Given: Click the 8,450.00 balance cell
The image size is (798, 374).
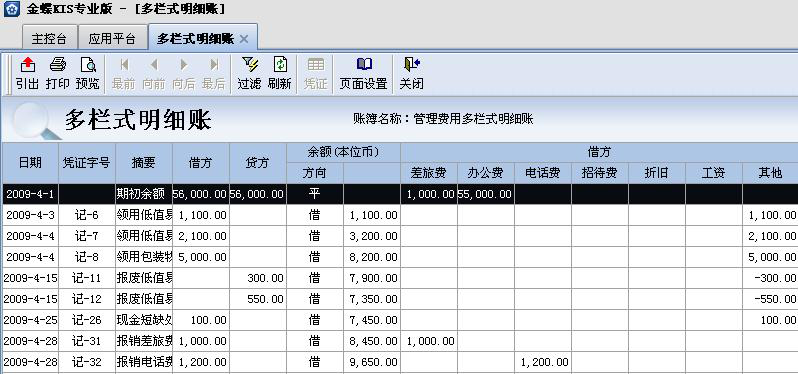Looking at the screenshot, I should tap(372, 341).
